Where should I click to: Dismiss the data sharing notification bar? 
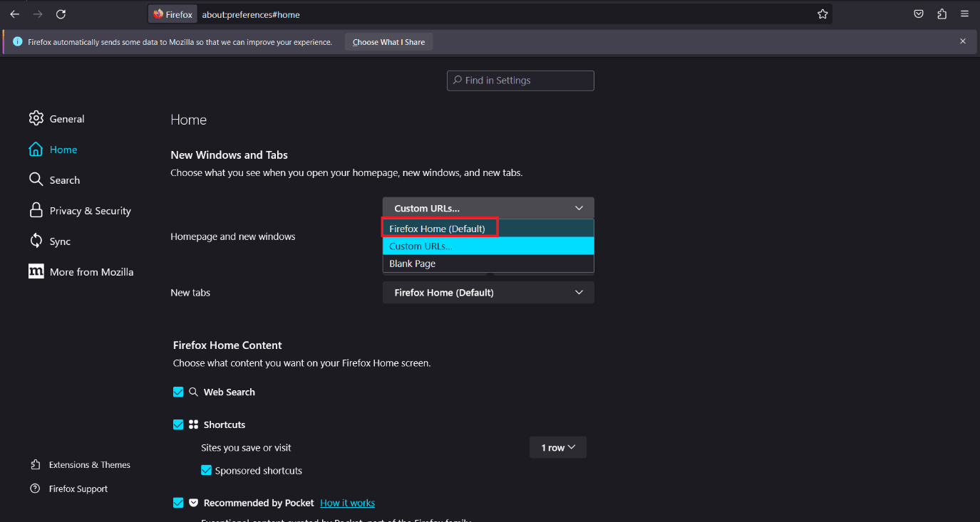tap(963, 41)
